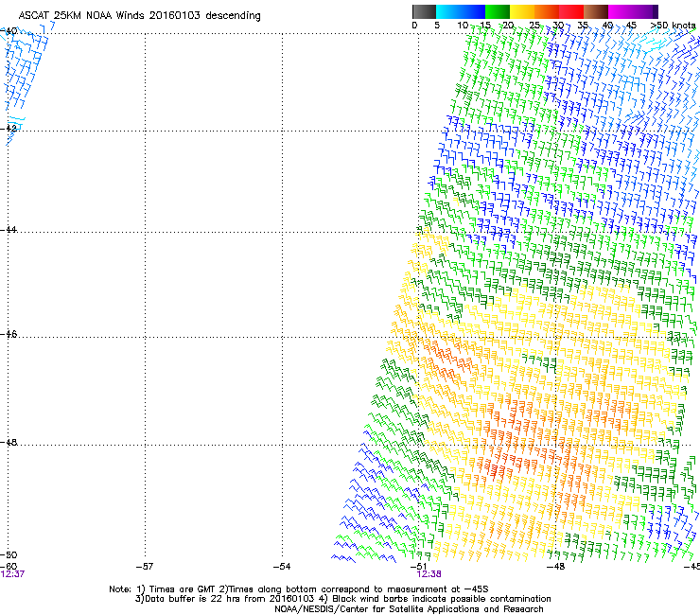Click the "NOAA/NESDIS/Center for Satellite Applications and Research" credit

coord(409,609)
